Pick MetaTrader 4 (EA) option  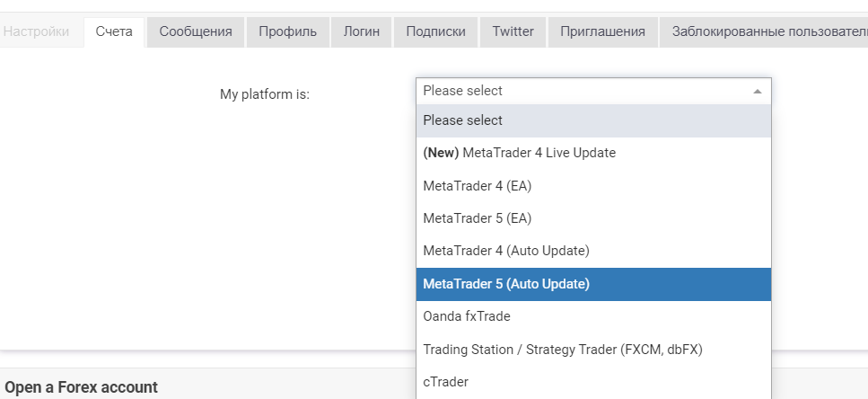tap(593, 186)
